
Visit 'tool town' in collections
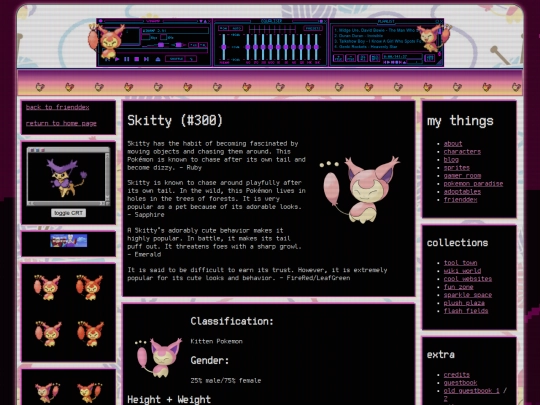tap(460, 263)
